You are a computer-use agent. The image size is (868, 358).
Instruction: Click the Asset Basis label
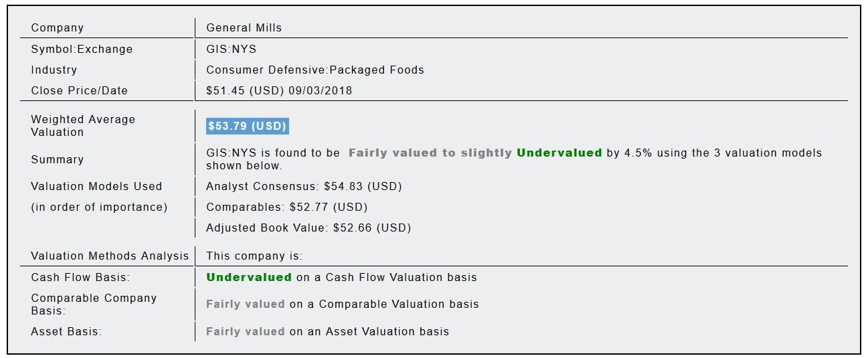66,331
